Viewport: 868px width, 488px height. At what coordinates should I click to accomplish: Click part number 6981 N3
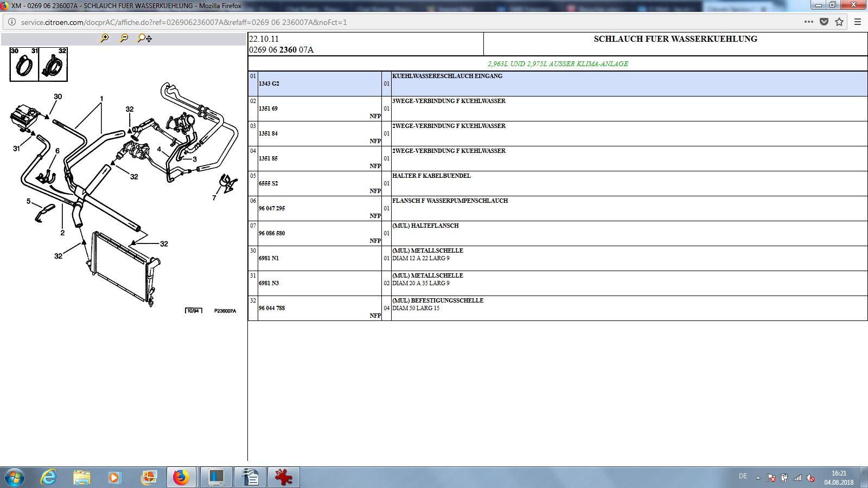point(269,283)
